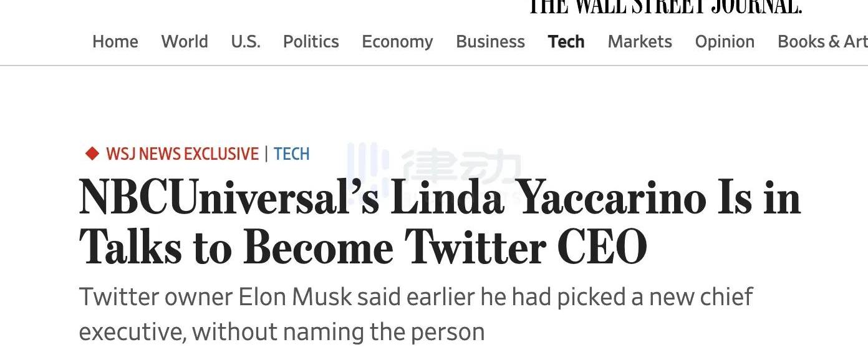Click the Wall Street Journal logo
The height and width of the screenshot is (347, 868).
tap(665, 7)
